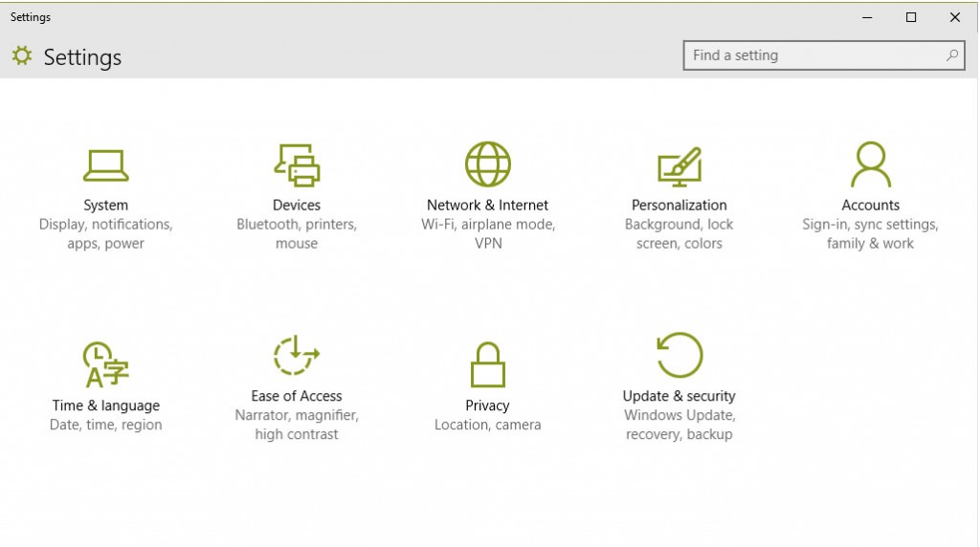Viewport: 980px width, 547px height.
Task: Open the Accounts person icon
Action: click(871, 164)
